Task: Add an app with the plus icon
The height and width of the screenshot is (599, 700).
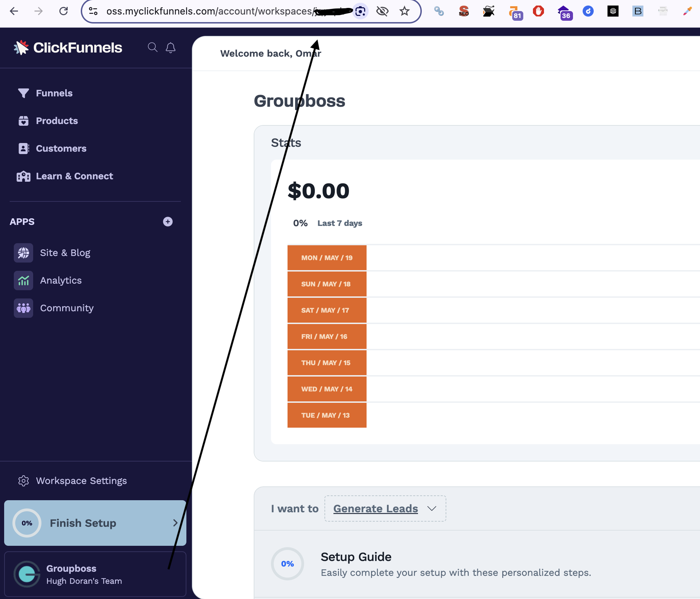Action: [168, 222]
